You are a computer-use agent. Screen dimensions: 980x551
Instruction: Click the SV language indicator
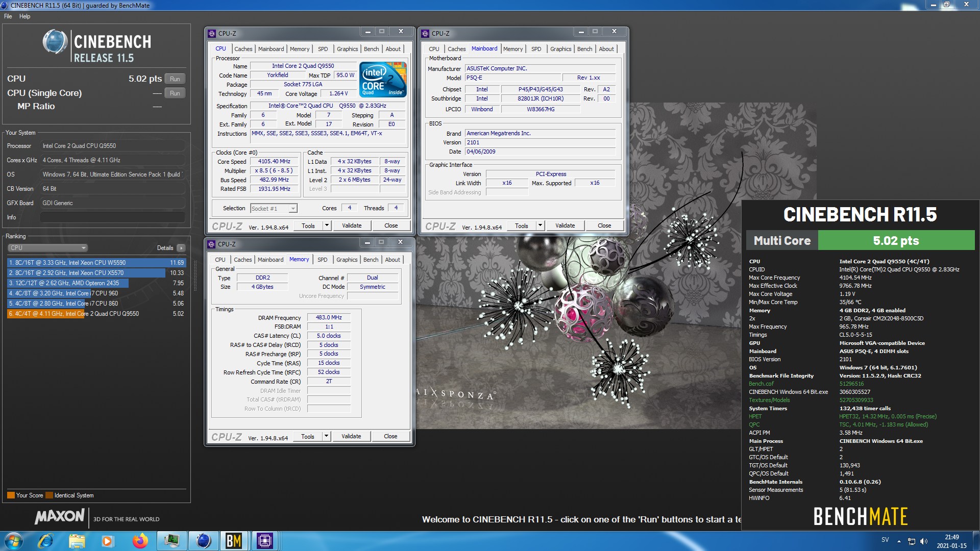click(x=885, y=540)
